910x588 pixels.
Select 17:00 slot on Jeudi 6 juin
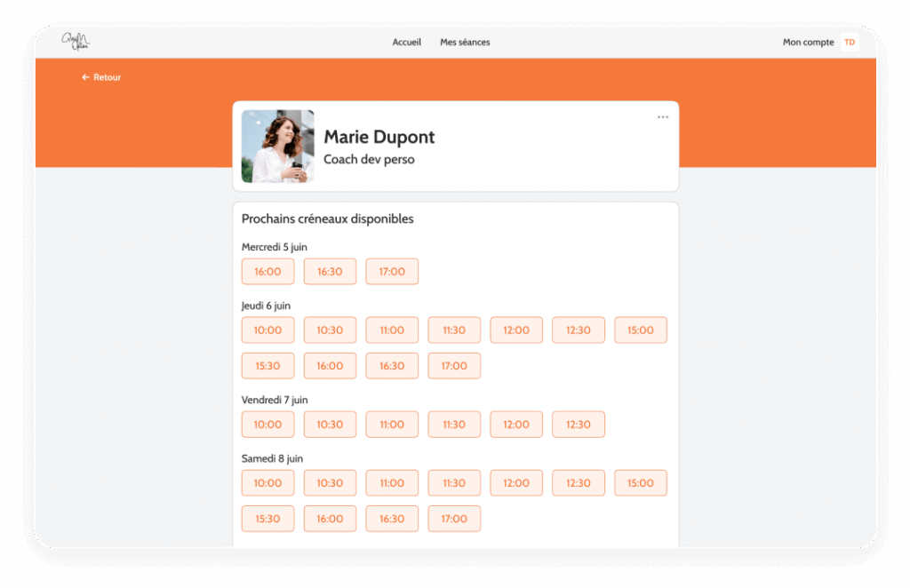(x=454, y=366)
